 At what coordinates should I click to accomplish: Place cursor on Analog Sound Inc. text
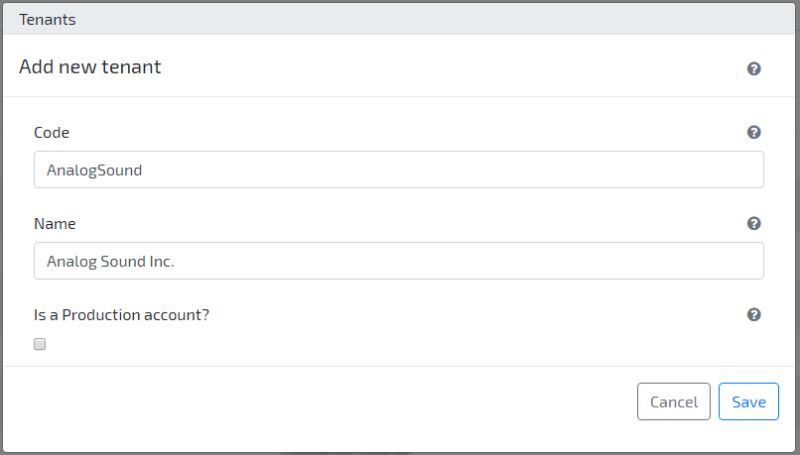pyautogui.click(x=111, y=261)
